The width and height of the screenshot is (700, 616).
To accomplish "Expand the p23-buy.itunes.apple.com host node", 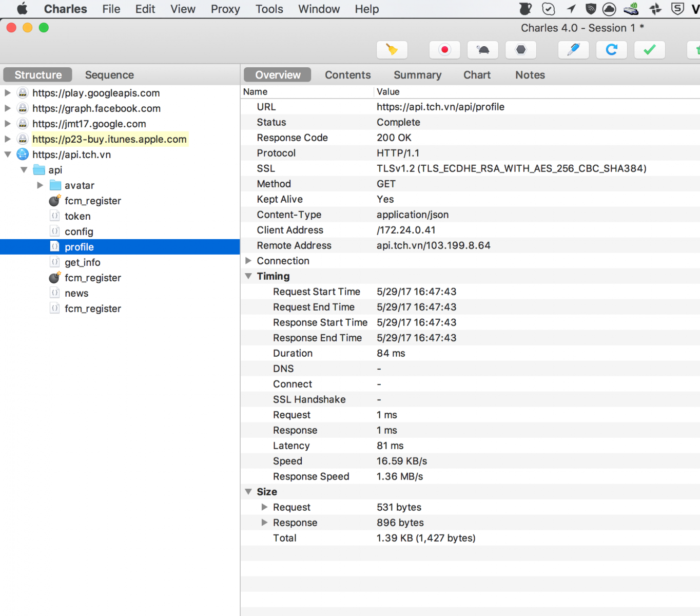I will pos(8,139).
